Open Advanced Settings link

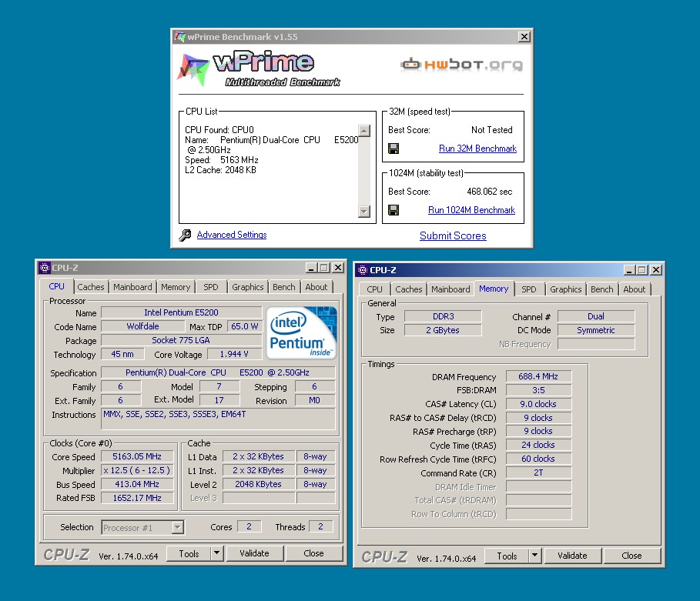point(232,235)
